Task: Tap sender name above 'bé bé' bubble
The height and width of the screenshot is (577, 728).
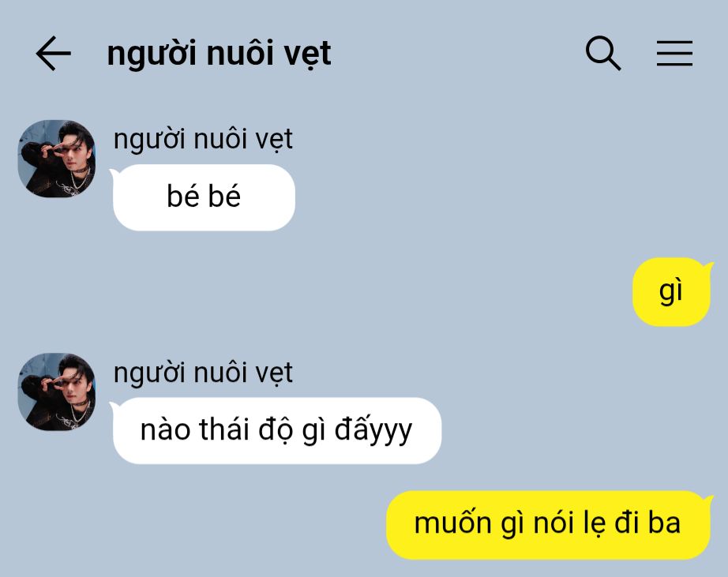Action: (x=203, y=140)
